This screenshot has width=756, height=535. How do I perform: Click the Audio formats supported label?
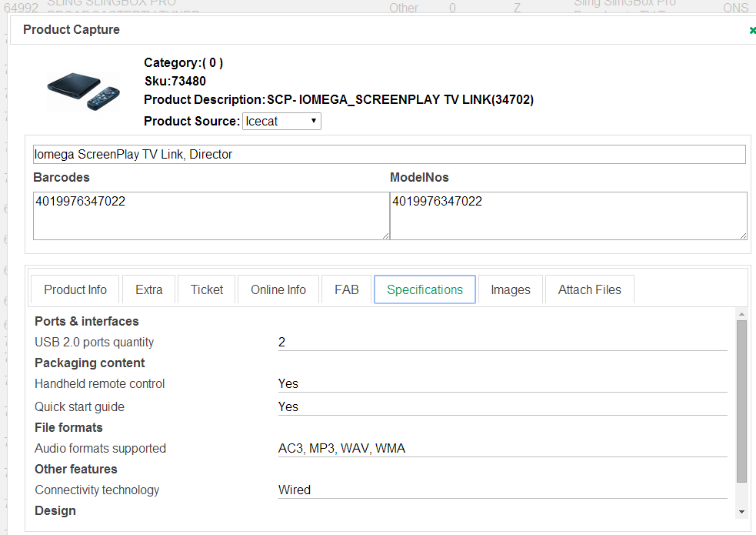100,448
